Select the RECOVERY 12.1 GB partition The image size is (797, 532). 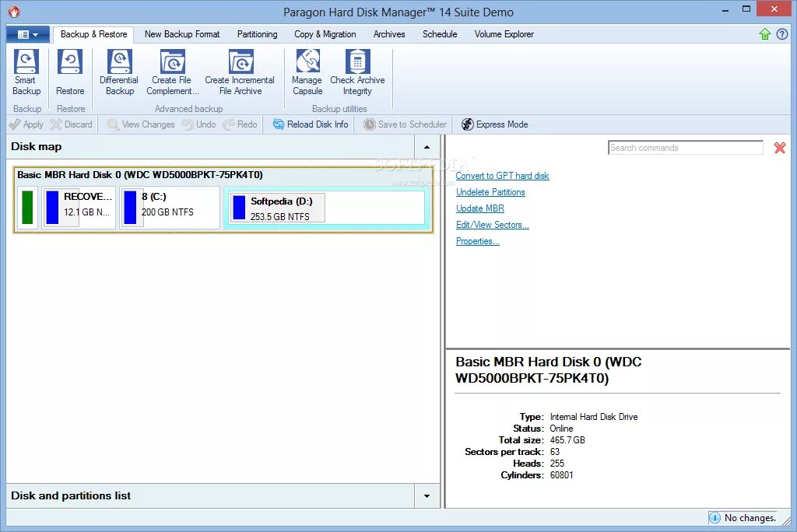pos(79,208)
